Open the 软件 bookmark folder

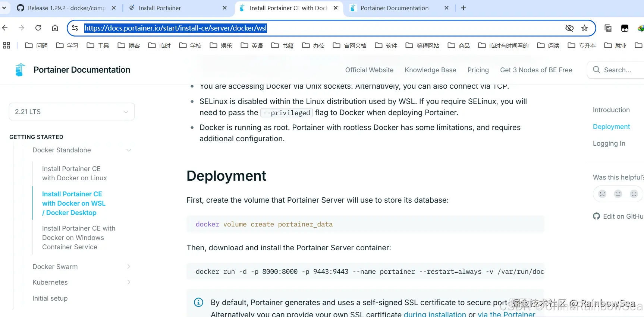pos(386,45)
